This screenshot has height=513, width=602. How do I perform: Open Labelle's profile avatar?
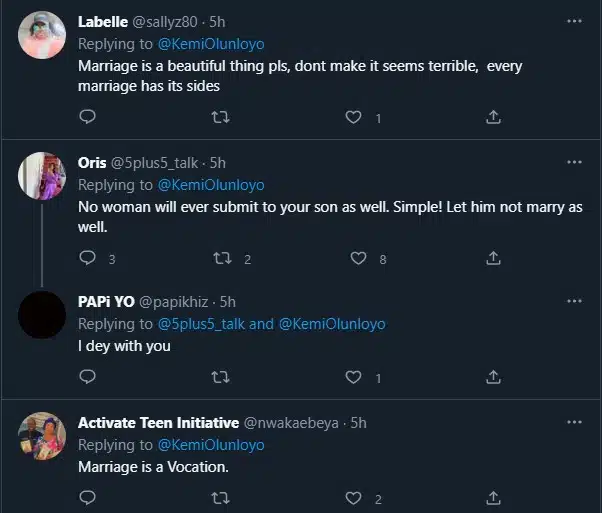point(43,36)
